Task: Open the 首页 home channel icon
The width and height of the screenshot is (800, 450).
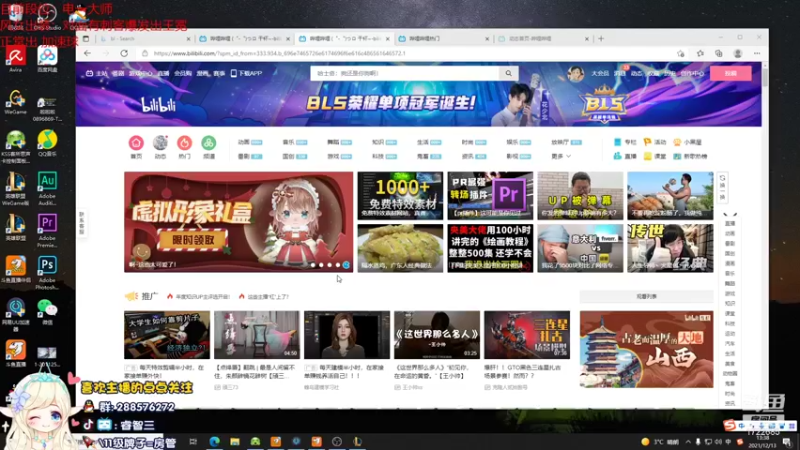Action: click(136, 143)
